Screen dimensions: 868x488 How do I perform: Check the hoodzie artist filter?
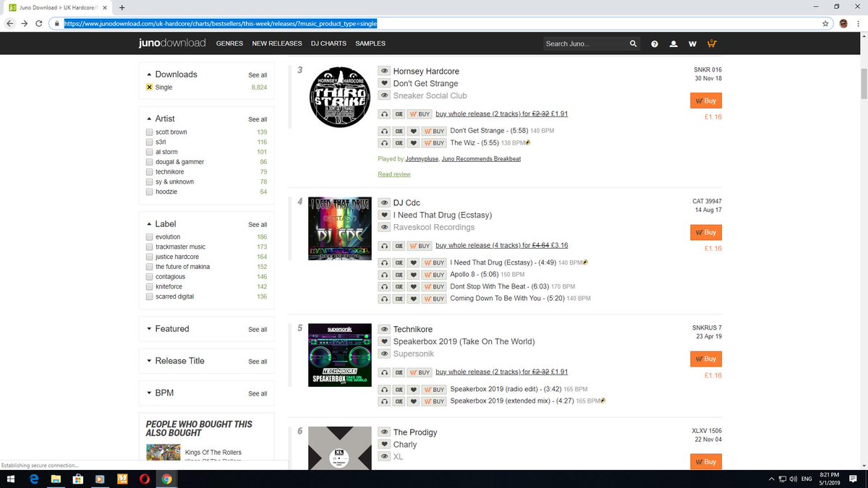[x=149, y=192]
